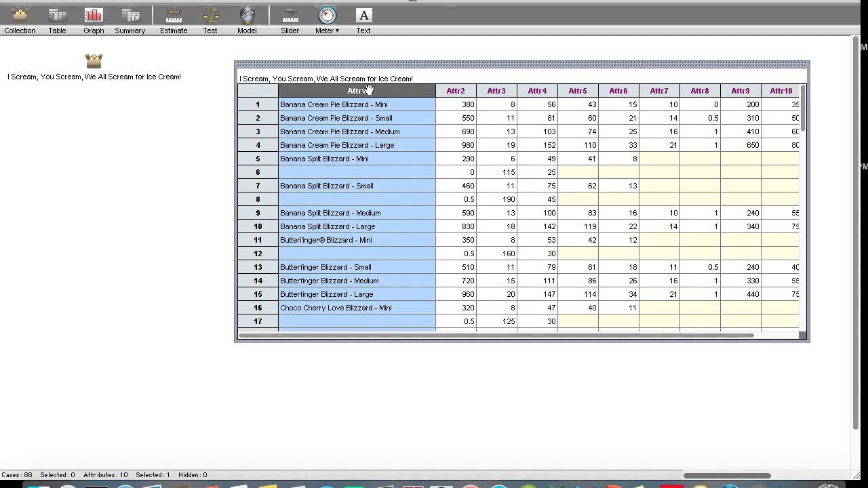Click the Attr4 value 147 in row 15

537,294
